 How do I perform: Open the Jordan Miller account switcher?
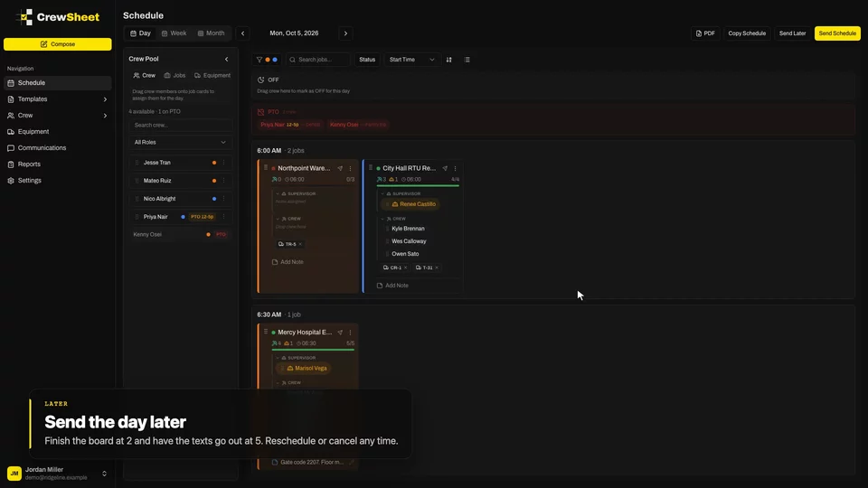click(x=58, y=474)
